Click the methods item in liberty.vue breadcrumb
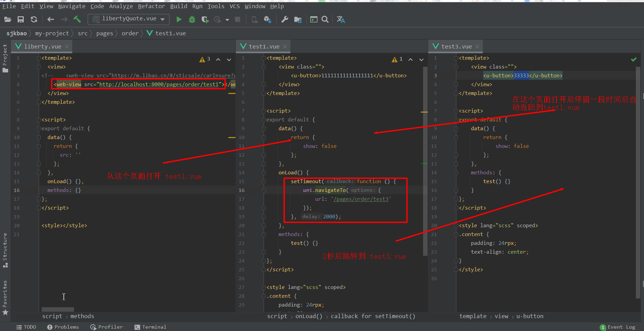 [82, 316]
